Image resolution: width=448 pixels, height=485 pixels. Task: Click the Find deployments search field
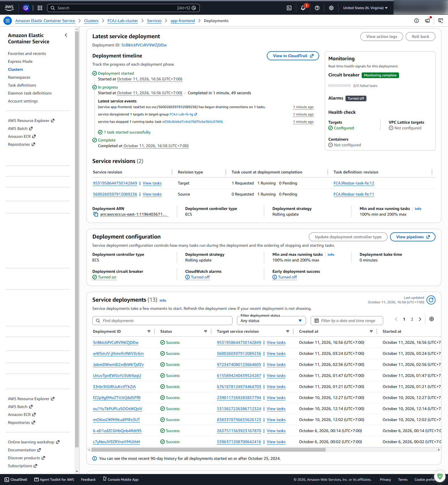point(162,321)
